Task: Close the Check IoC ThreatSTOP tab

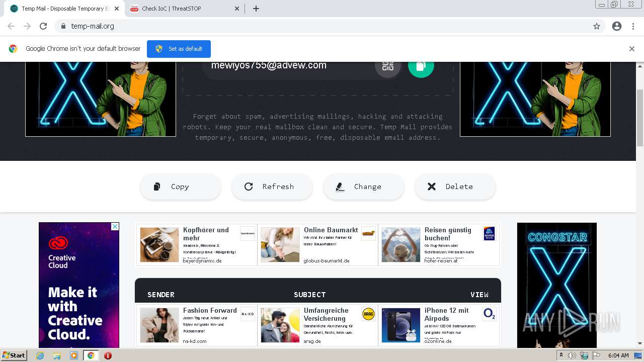Action: pyautogui.click(x=237, y=9)
